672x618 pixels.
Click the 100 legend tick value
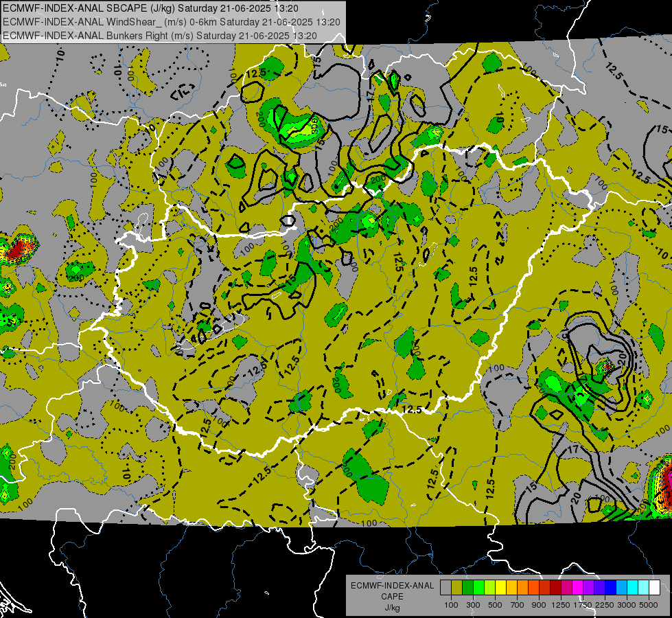[x=451, y=605]
